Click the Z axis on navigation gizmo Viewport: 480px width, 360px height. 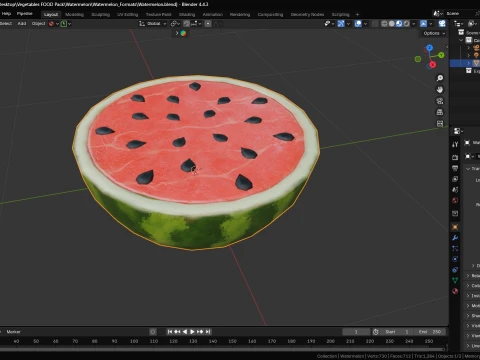(429, 48)
